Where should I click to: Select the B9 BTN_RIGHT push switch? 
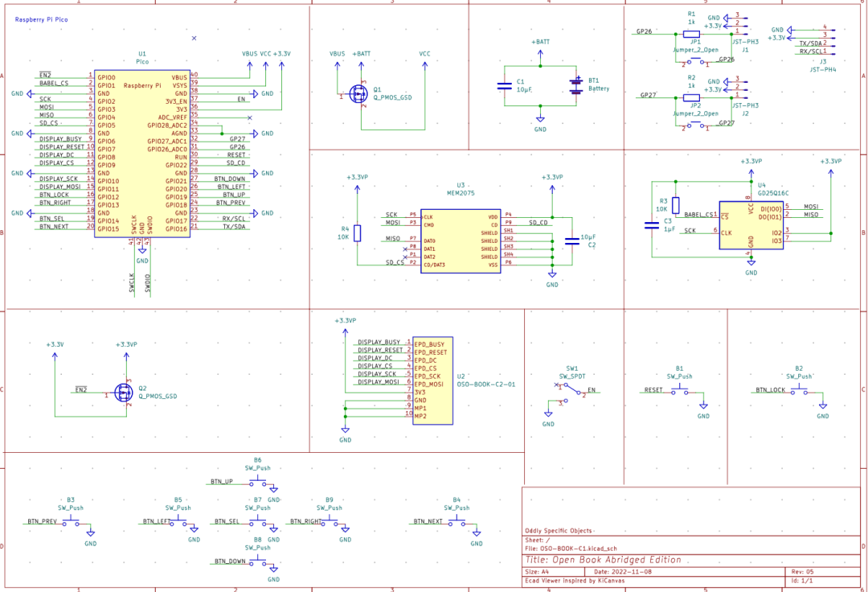[x=330, y=522]
